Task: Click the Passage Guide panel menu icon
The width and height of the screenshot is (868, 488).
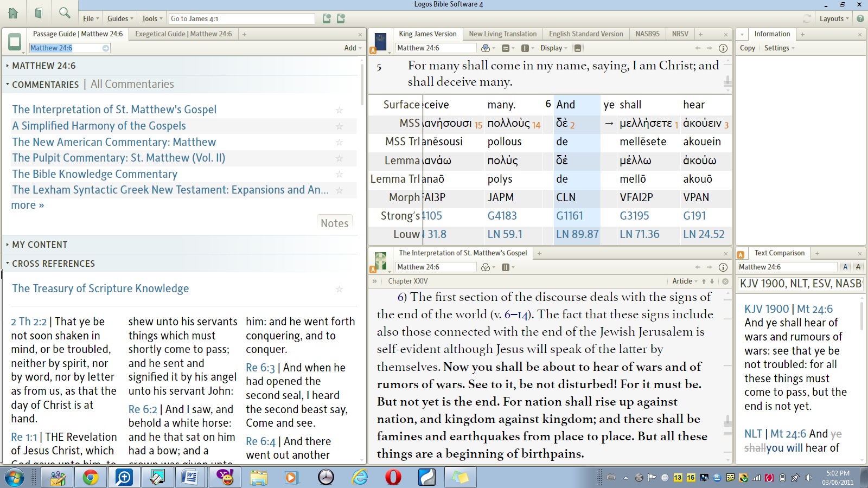Action: pyautogui.click(x=15, y=41)
